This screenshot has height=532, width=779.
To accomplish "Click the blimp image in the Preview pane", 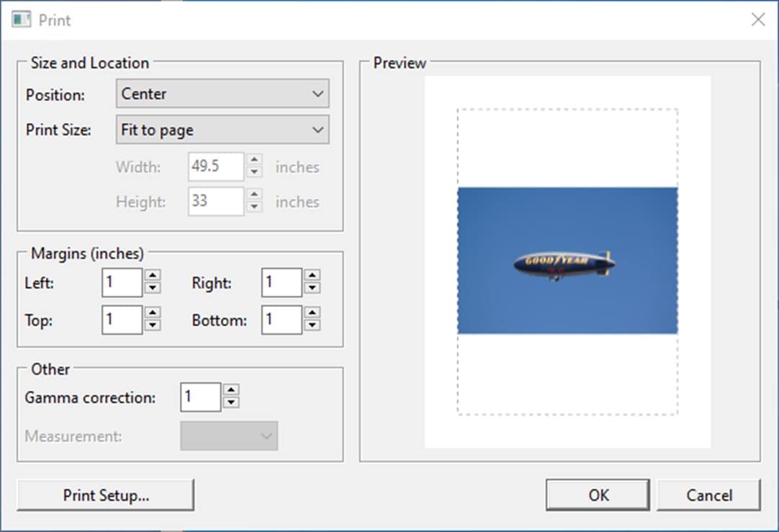I will 567,263.
